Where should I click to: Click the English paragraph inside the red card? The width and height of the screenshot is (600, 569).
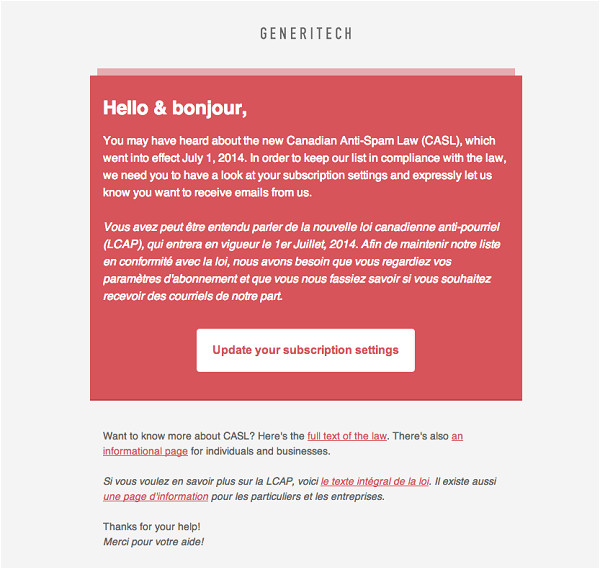coord(300,166)
